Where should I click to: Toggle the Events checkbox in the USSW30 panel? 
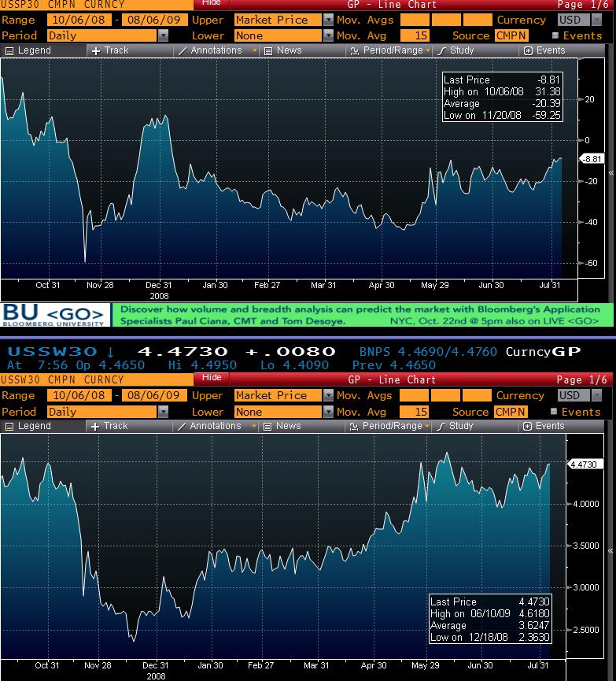(x=556, y=412)
